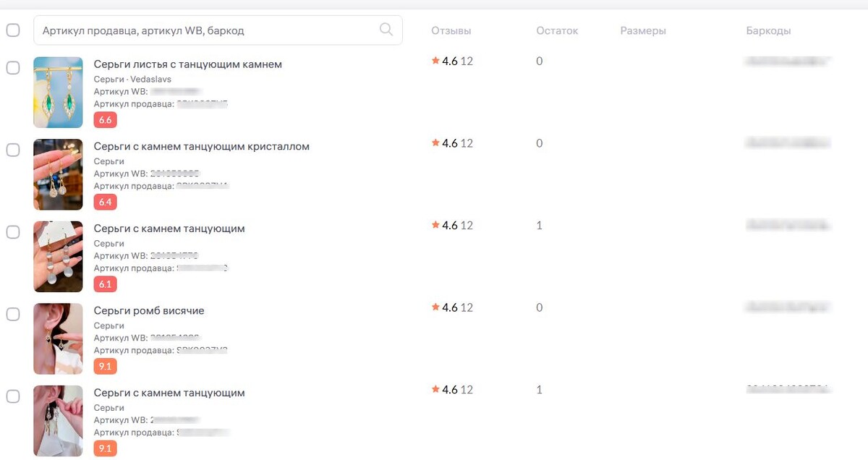
Task: Check the box for Серьги с камнем танцующим кристаллом
Action: 13,150
